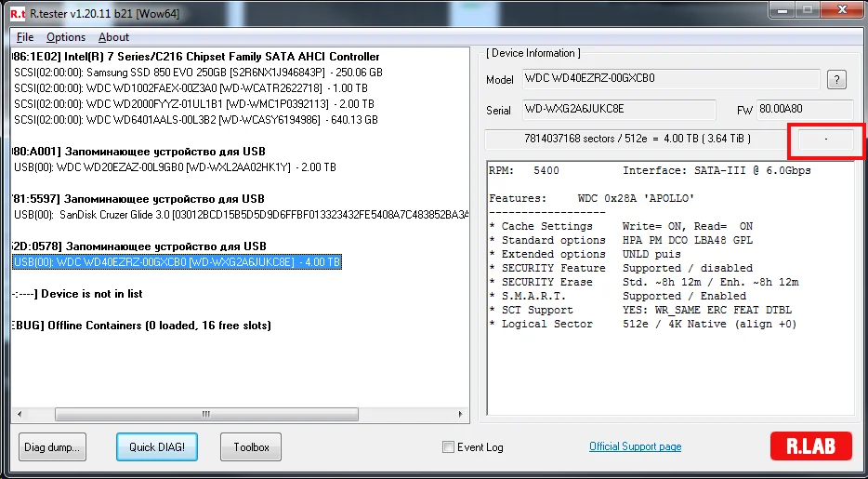The image size is (868, 479).
Task: Select the first 'Запоминающее устройство для USB' header
Action: click(138, 152)
